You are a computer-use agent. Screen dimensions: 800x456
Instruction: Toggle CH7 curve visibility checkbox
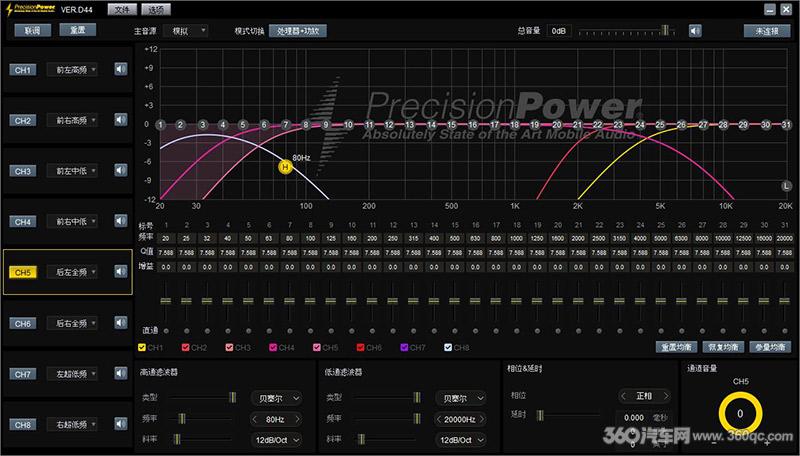click(x=404, y=347)
